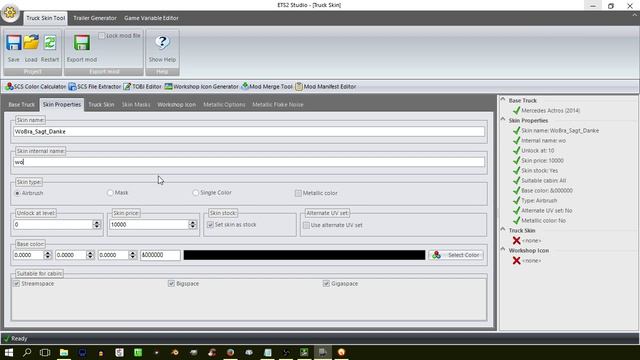The height and width of the screenshot is (360, 640).
Task: Select Mercedes Actros (2014) summary entry
Action: pos(550,111)
